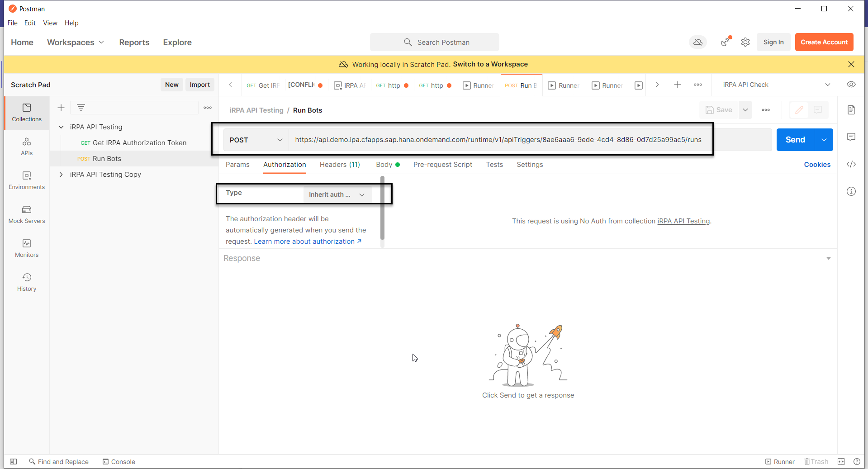Click the pencil edit mode icon
The image size is (868, 469).
coord(799,110)
